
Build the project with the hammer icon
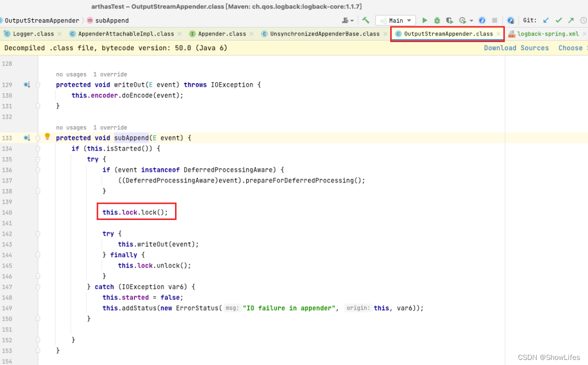[x=365, y=19]
